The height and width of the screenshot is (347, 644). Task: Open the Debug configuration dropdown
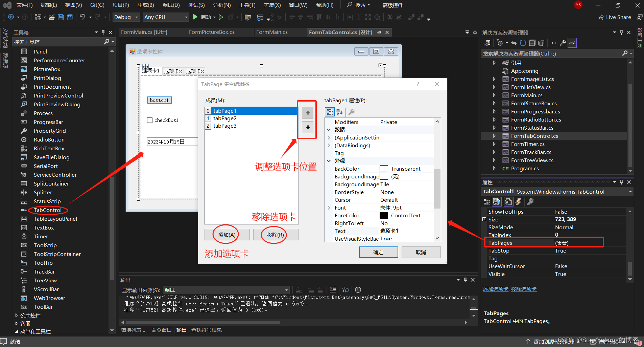click(126, 17)
